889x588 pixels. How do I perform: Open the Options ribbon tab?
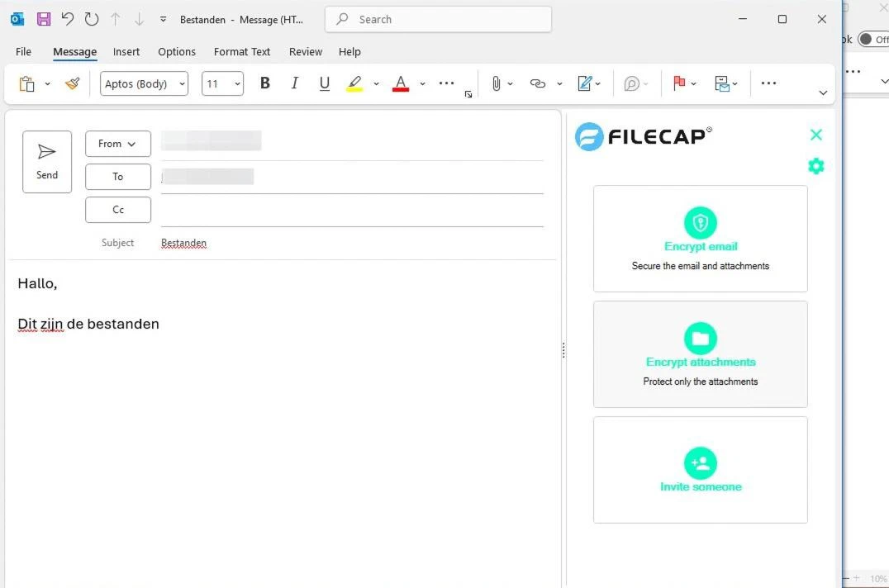click(x=177, y=51)
